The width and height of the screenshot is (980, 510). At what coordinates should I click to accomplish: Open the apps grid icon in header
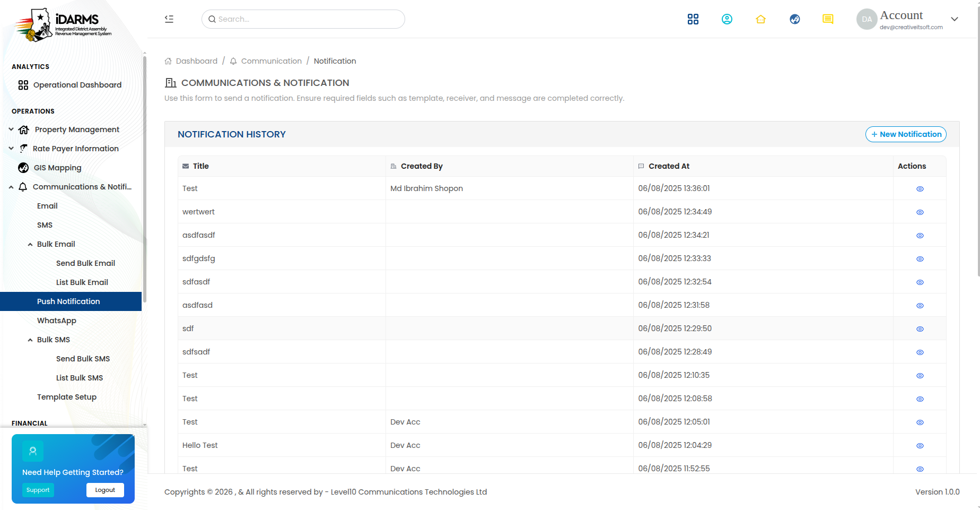[x=693, y=19]
